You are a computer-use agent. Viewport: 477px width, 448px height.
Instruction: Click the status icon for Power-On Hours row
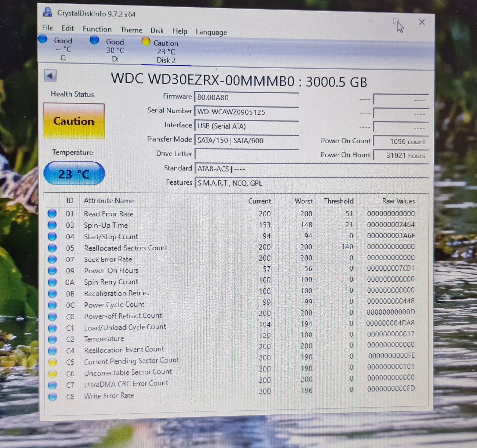point(52,270)
